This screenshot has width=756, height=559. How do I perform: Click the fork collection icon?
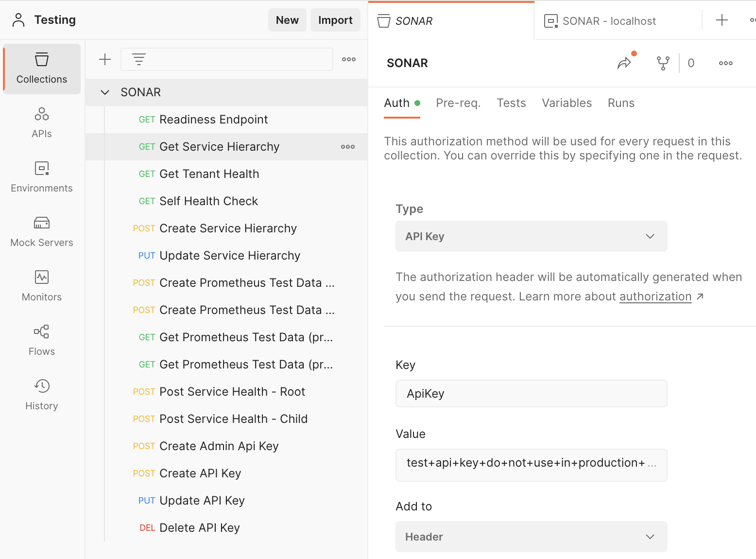coord(663,63)
